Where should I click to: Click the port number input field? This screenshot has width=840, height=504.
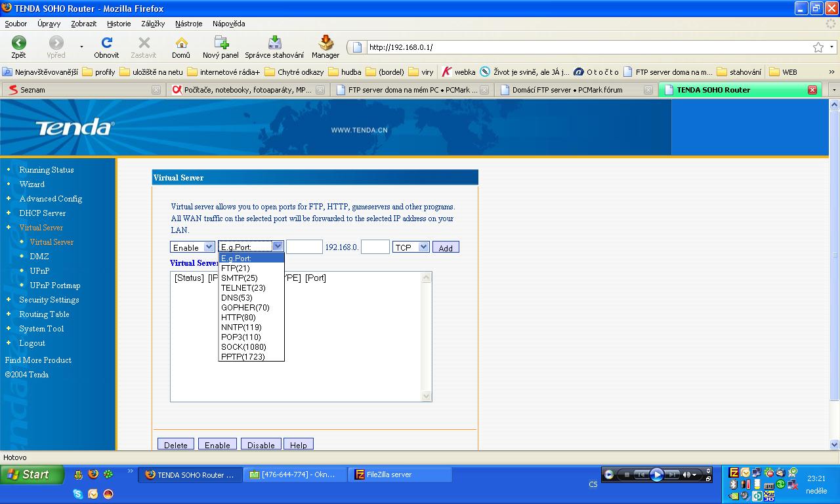coord(304,247)
